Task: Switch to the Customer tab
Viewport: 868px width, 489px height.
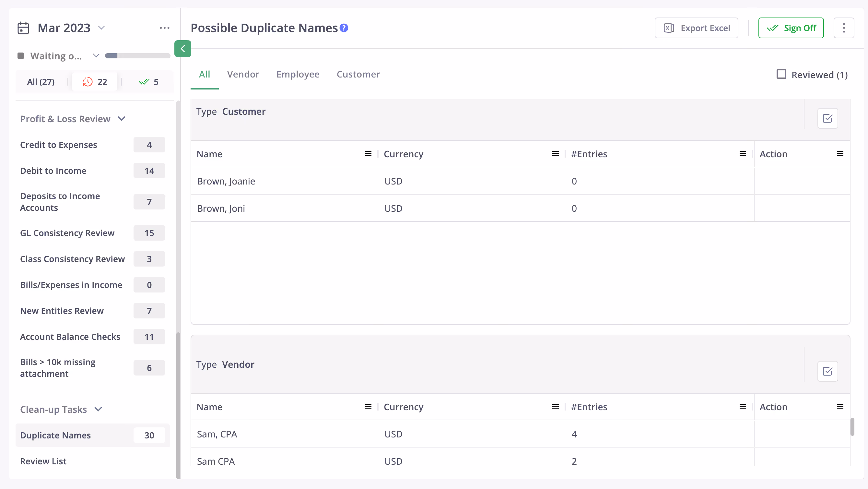Action: coord(358,74)
